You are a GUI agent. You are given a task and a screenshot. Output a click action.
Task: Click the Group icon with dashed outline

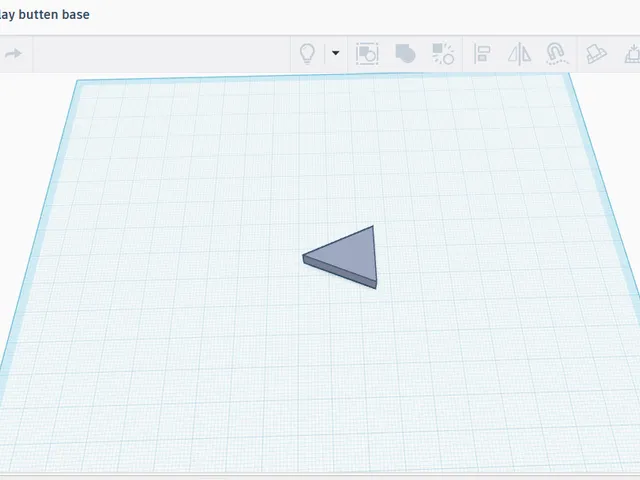click(x=367, y=53)
